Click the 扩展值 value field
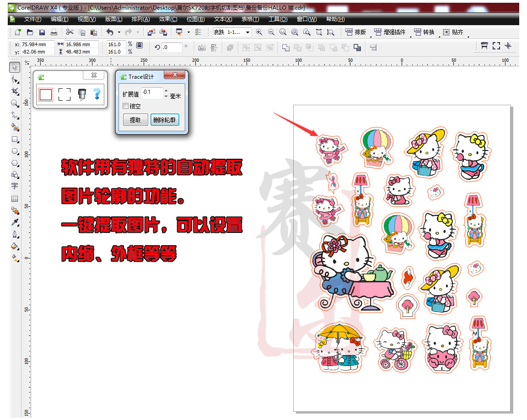527x420 pixels. click(x=152, y=92)
